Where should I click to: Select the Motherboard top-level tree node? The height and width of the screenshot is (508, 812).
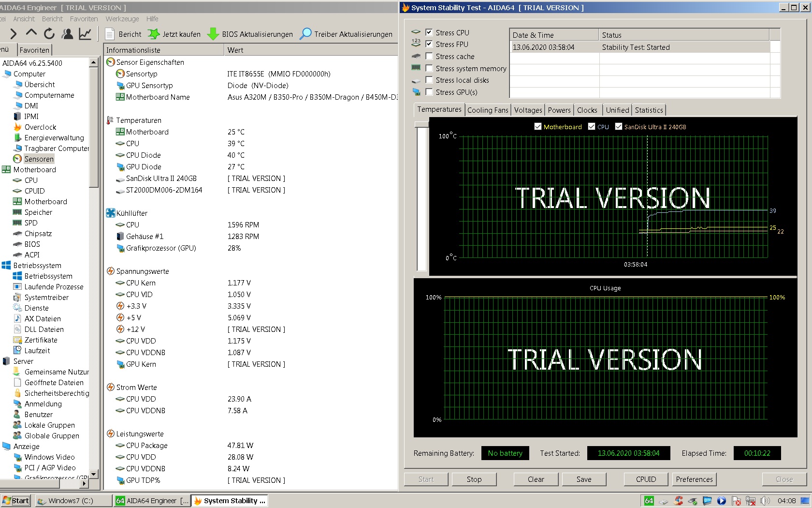click(34, 169)
